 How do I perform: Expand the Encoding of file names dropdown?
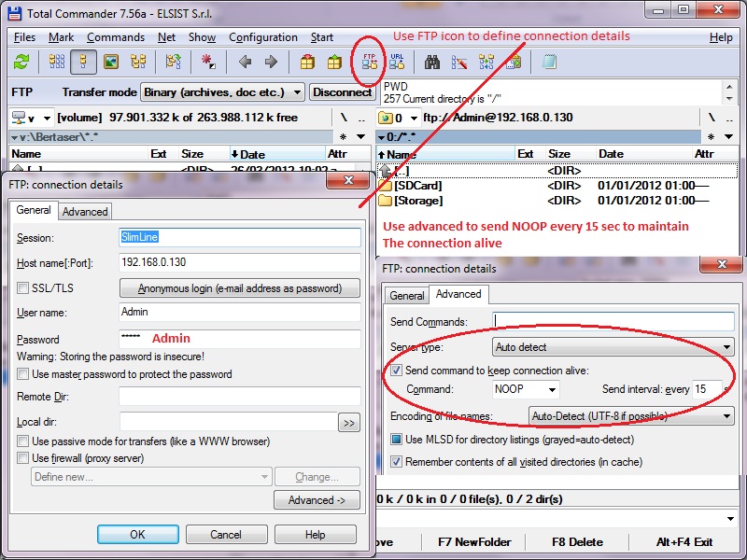coord(631,416)
